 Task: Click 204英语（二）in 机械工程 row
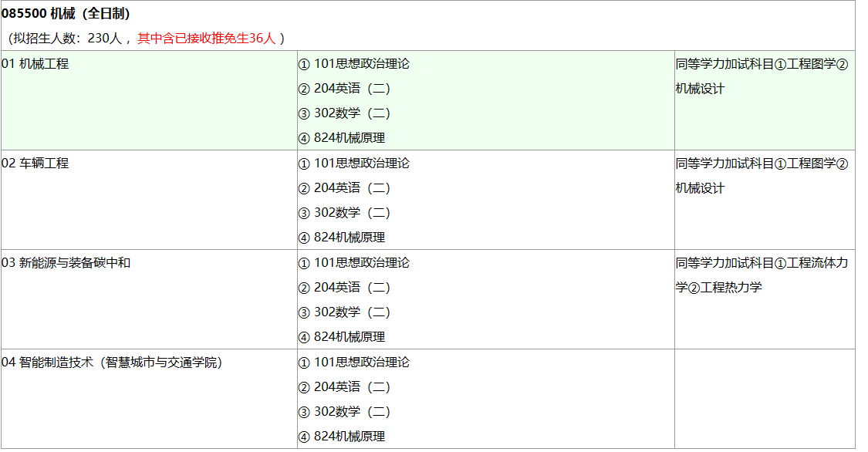[x=344, y=89]
